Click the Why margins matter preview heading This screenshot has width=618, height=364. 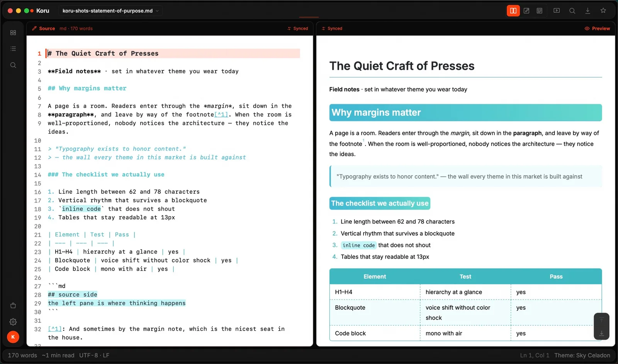pyautogui.click(x=465, y=113)
